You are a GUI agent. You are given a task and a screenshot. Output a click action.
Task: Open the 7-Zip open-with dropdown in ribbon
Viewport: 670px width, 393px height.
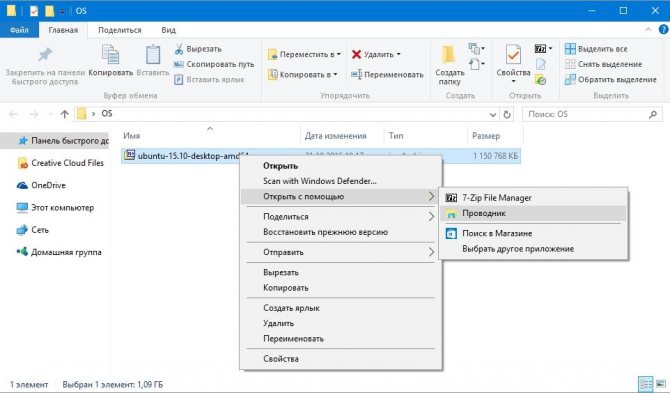tap(543, 49)
